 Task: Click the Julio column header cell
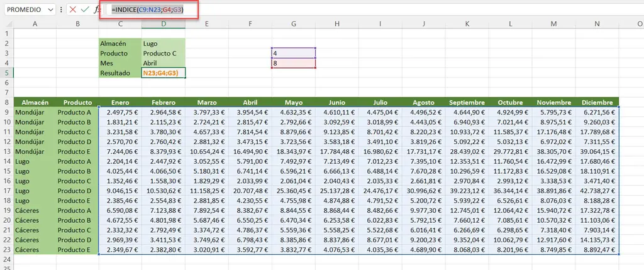pyautogui.click(x=380, y=103)
